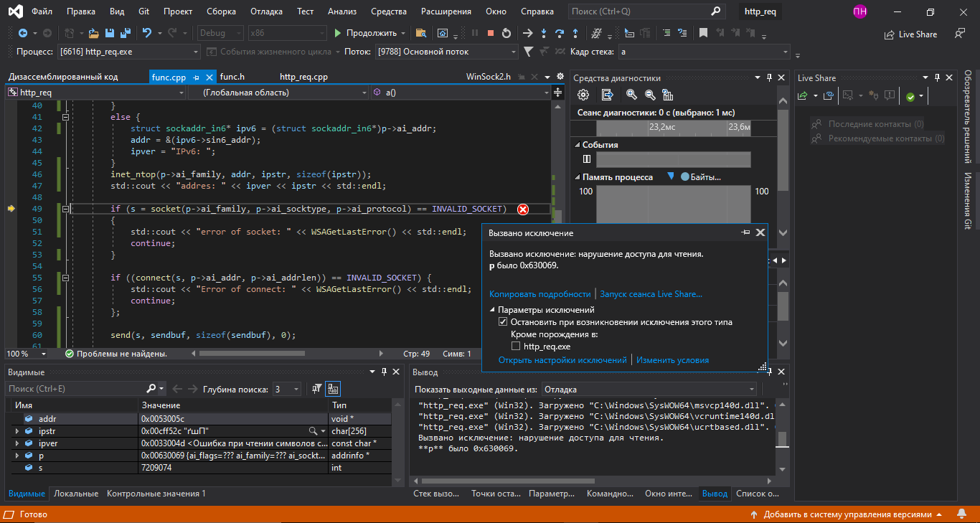The image size is (980, 523).
Task: Collapse the События section in diagnostics
Action: point(578,145)
